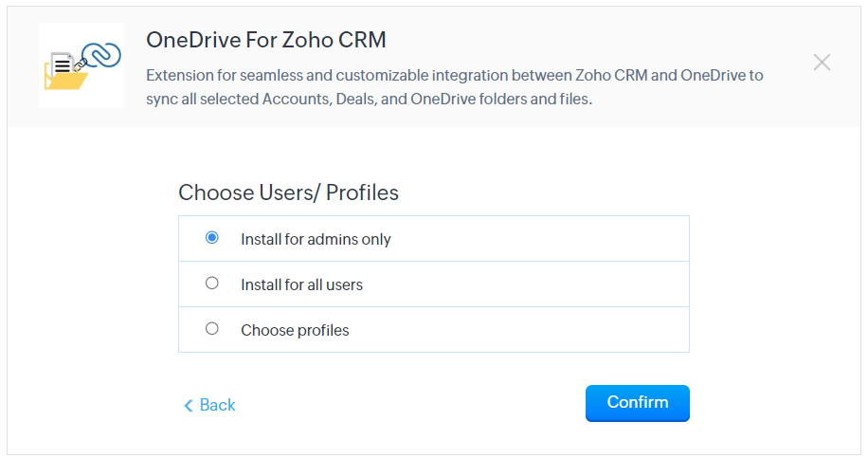Select the all users radio button

click(211, 283)
